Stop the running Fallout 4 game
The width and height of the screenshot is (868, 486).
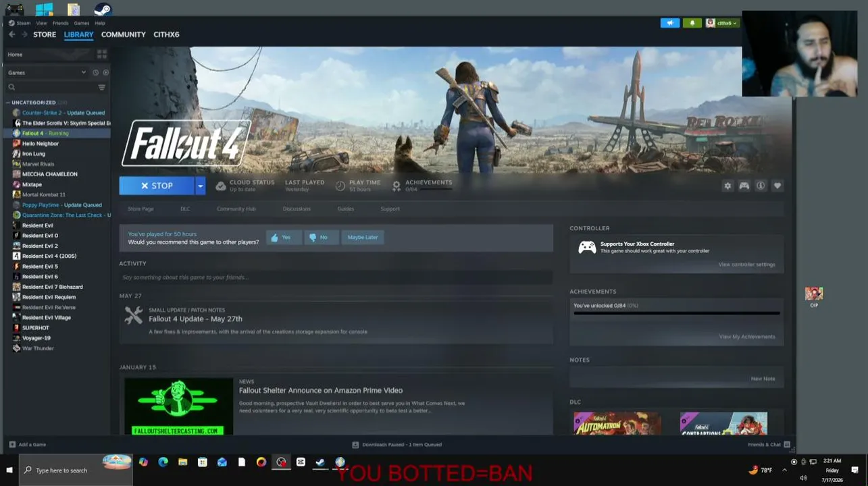pos(157,186)
